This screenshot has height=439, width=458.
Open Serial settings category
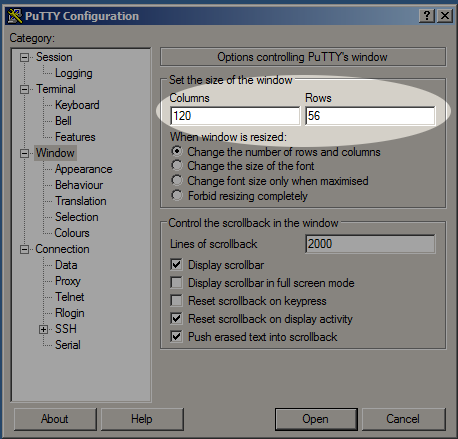68,345
